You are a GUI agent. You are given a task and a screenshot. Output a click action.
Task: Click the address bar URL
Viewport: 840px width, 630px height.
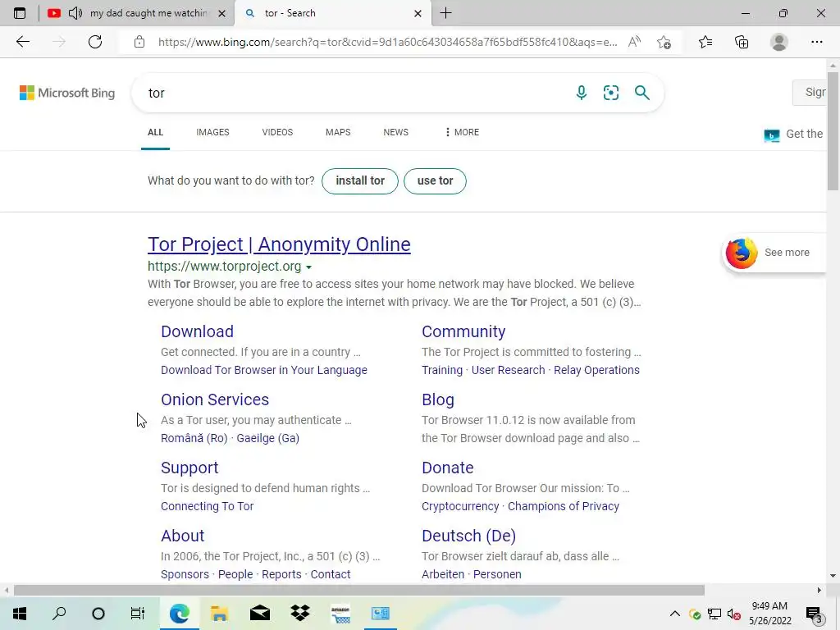click(x=387, y=42)
